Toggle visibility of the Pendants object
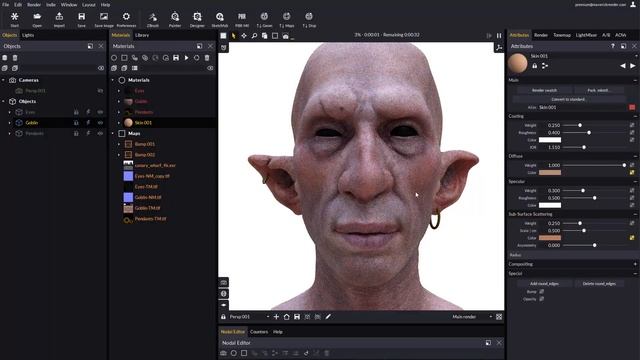 click(x=100, y=133)
